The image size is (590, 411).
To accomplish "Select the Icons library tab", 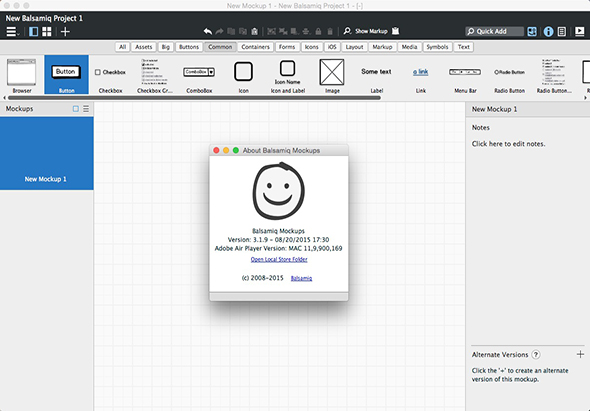I will coord(311,47).
